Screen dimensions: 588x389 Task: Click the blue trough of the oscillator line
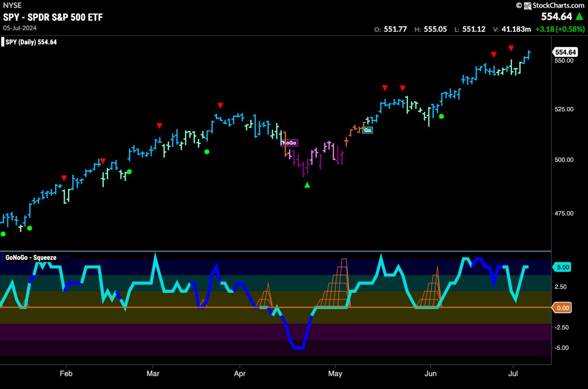point(298,348)
